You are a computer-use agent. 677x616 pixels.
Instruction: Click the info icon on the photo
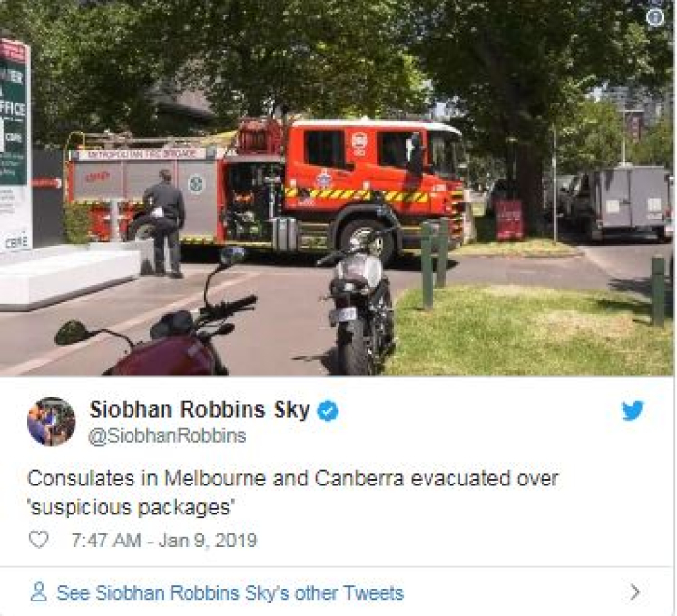[x=656, y=16]
